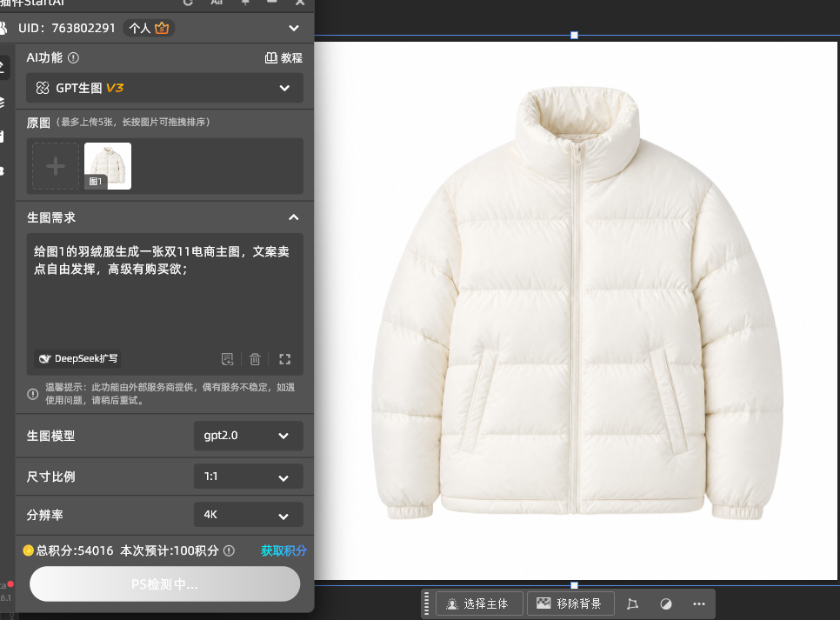
Task: Add a new source image with plus box
Action: click(x=56, y=166)
